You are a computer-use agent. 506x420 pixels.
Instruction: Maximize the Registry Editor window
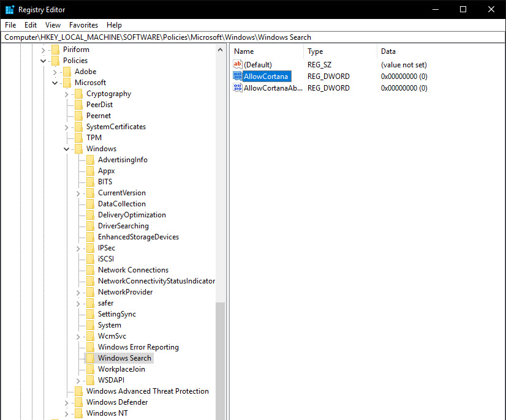coord(463,9)
